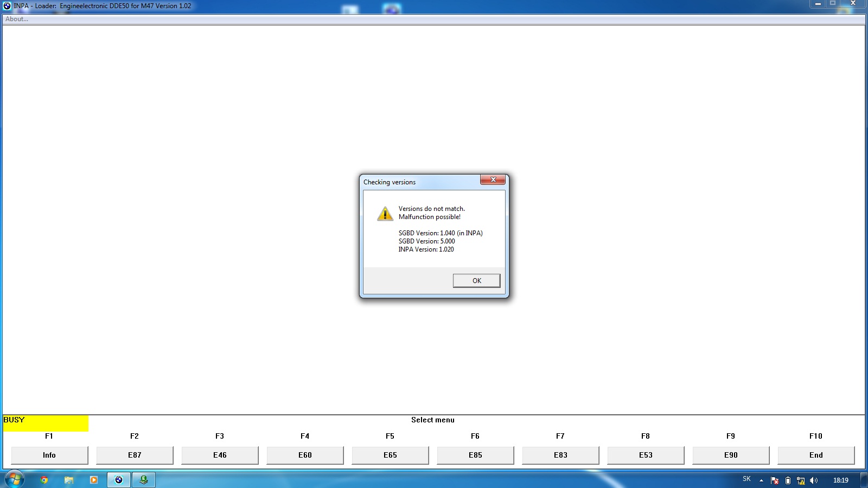Show hidden system tray icons

tap(761, 480)
